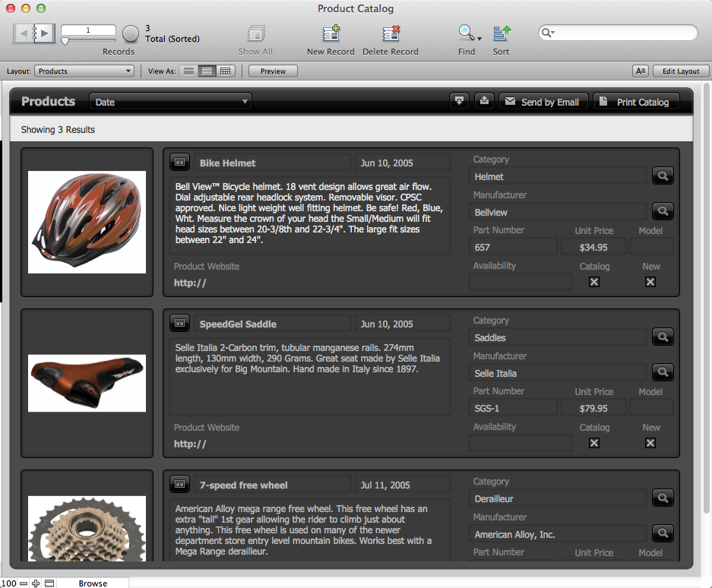Search by American Alloy manufacturer magnifier
This screenshot has width=712, height=588.
pos(663,533)
